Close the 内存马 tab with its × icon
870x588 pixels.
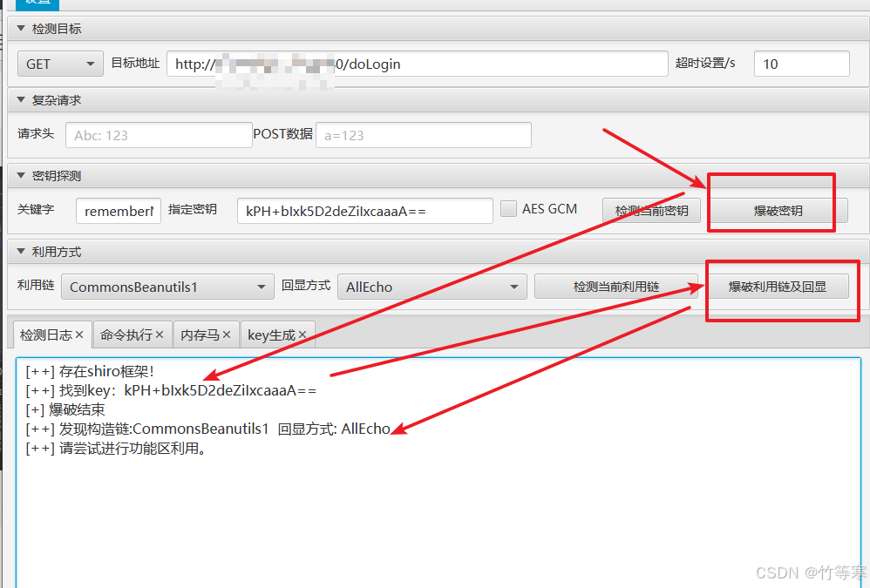point(225,335)
